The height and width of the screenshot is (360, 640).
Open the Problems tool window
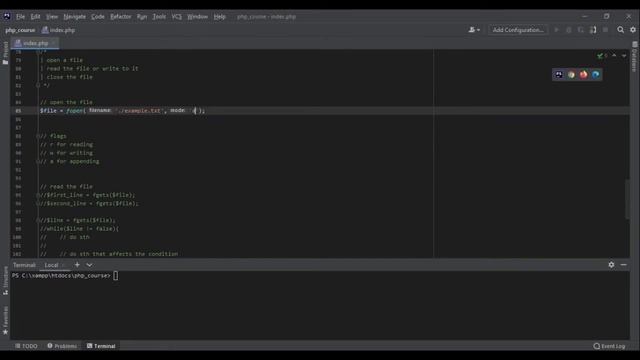tap(62, 346)
